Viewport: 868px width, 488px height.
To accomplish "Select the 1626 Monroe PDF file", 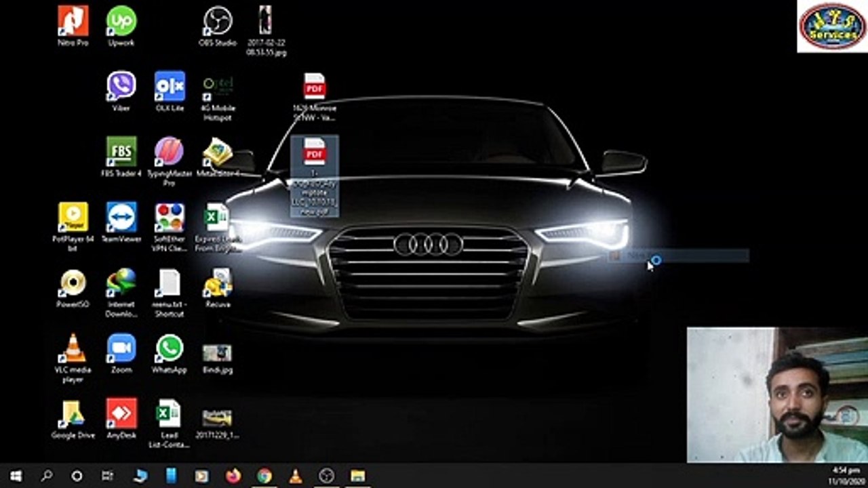I will [315, 97].
